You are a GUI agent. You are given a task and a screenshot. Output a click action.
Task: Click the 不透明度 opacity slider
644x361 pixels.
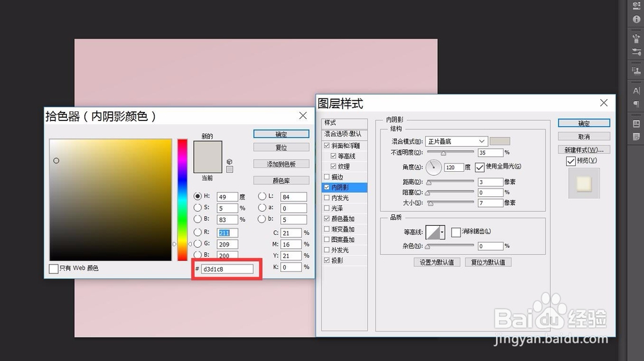(450, 153)
